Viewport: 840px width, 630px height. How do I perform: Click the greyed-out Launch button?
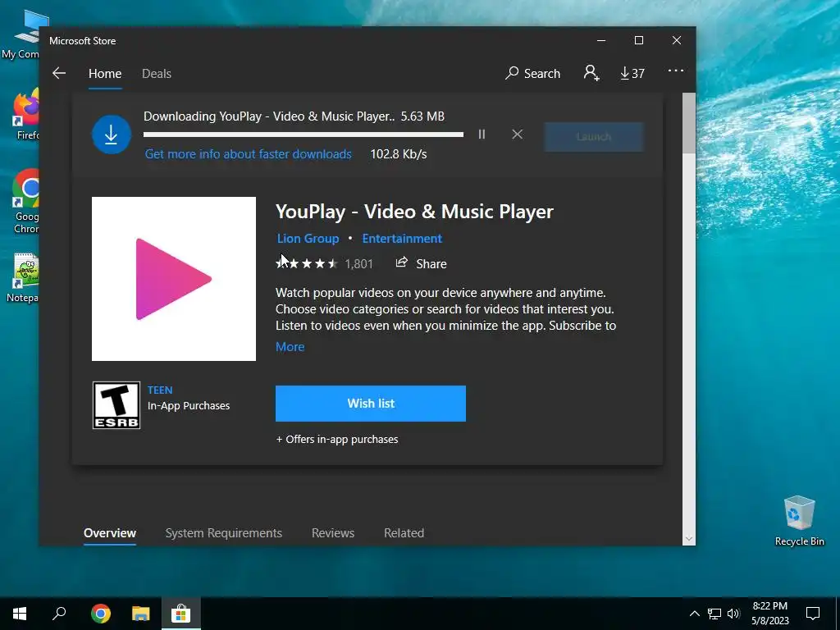(x=594, y=137)
